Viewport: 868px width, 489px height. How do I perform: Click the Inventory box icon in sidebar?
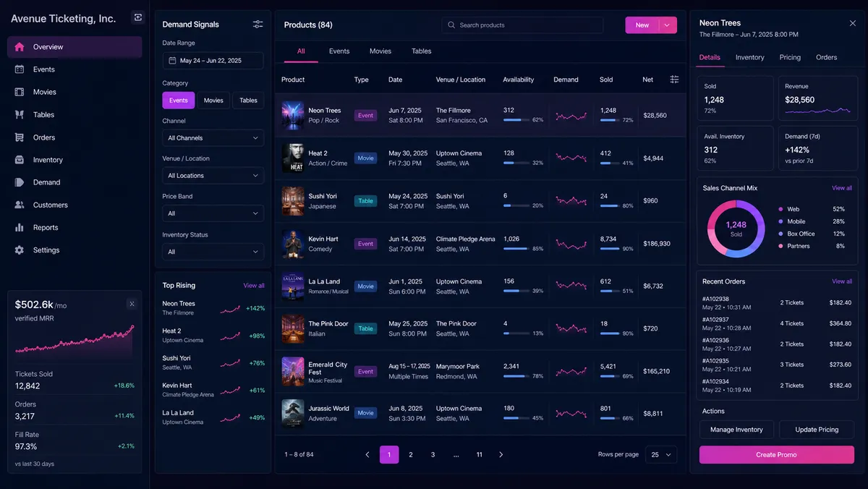20,160
